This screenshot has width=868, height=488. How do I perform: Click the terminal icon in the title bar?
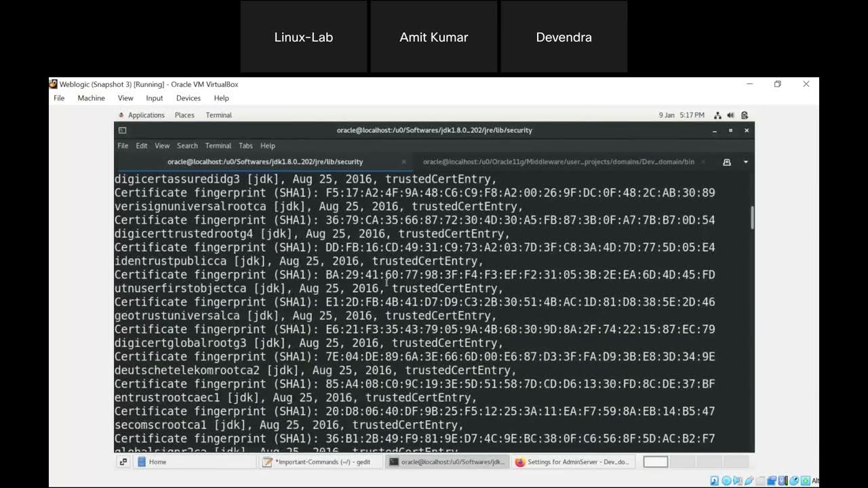point(122,130)
